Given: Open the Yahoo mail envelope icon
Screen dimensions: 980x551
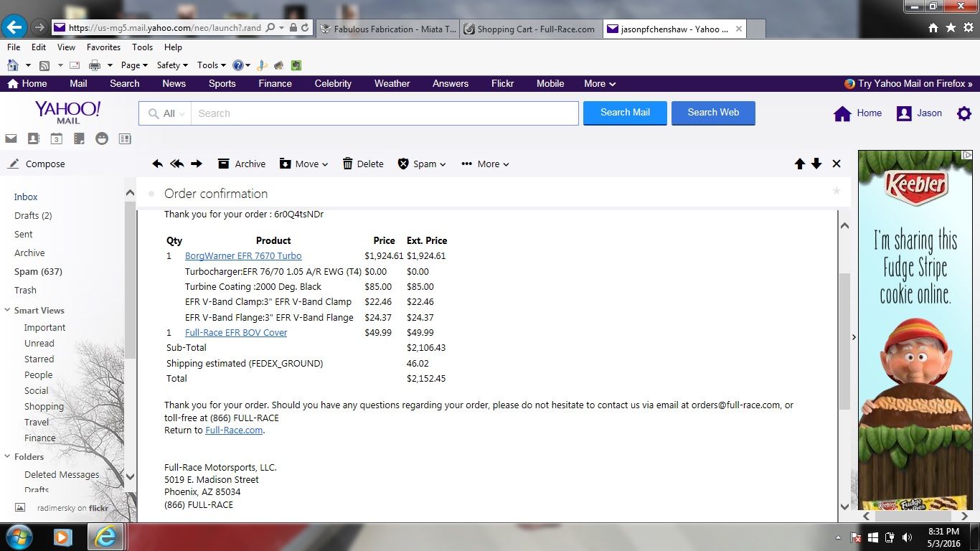Looking at the screenshot, I should [x=11, y=138].
